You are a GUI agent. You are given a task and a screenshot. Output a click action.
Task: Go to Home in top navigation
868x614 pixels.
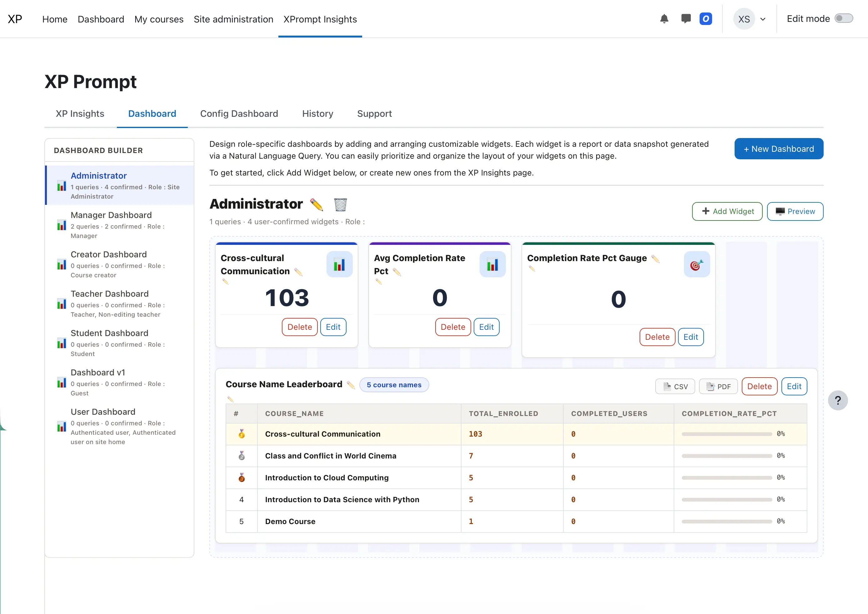coord(55,19)
